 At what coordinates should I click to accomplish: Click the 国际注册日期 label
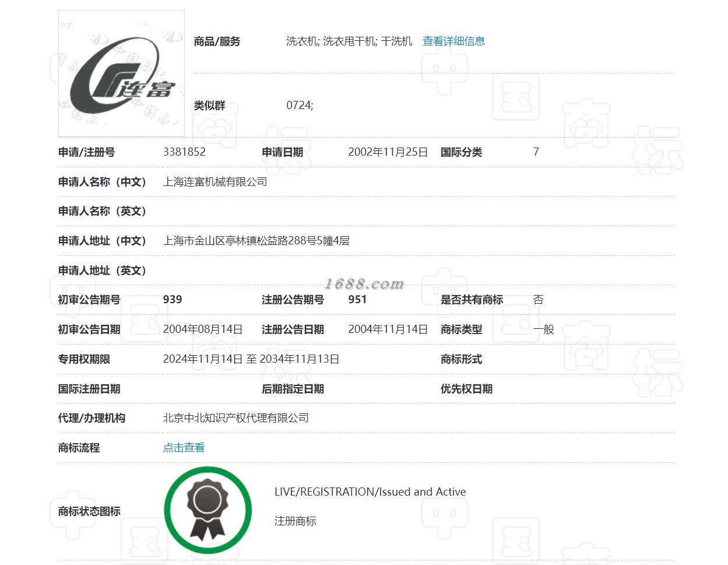pyautogui.click(x=89, y=389)
